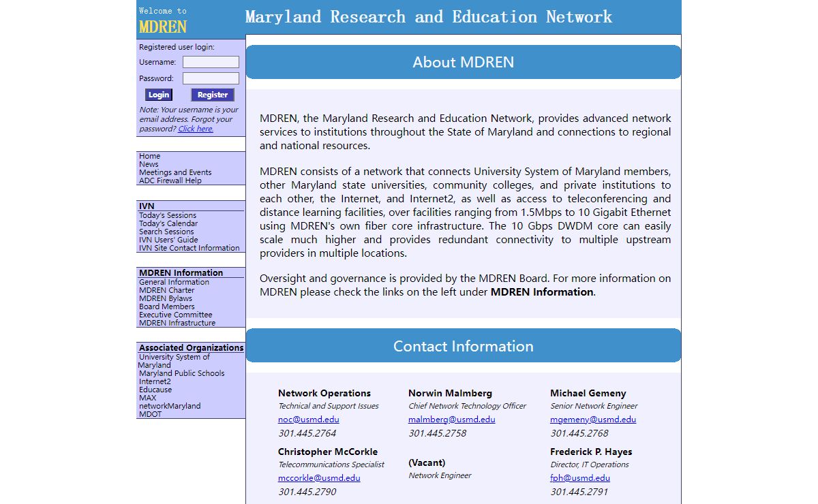This screenshot has height=504, width=818.
Task: Click the 'Associated Organizations' sidebar header
Action: 192,347
